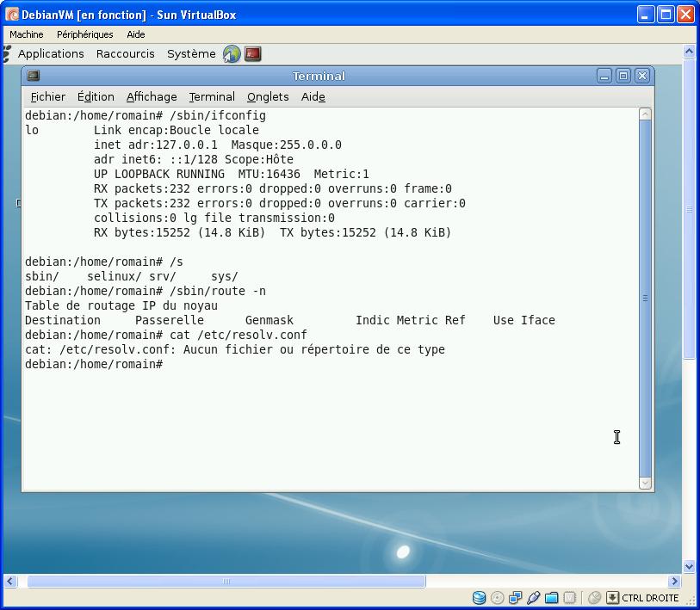The width and height of the screenshot is (700, 610).
Task: Click the collisions:0 lg file transmission line
Action: click(x=214, y=218)
